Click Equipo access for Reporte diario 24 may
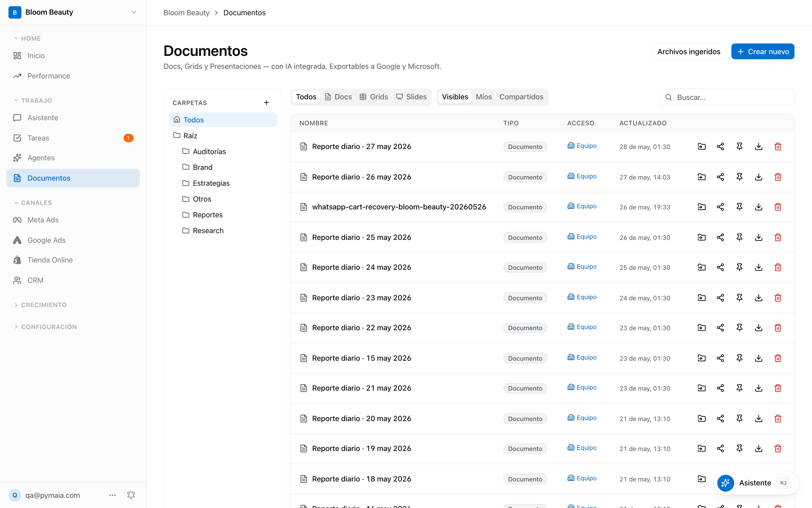The image size is (812, 508). coord(582,266)
